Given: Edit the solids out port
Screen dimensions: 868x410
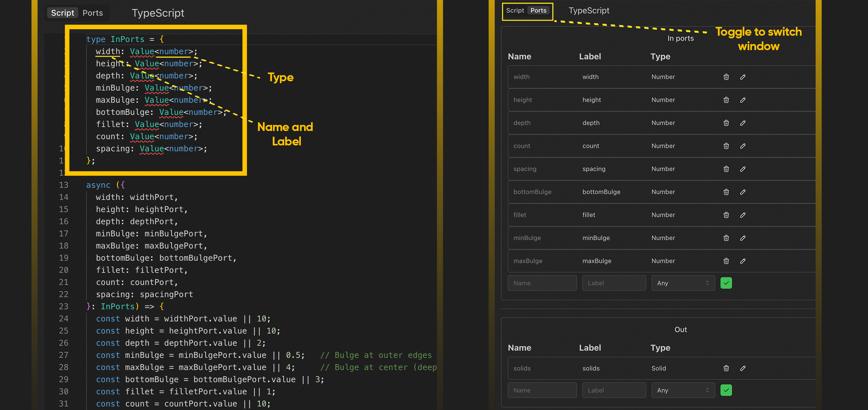Looking at the screenshot, I should point(743,368).
